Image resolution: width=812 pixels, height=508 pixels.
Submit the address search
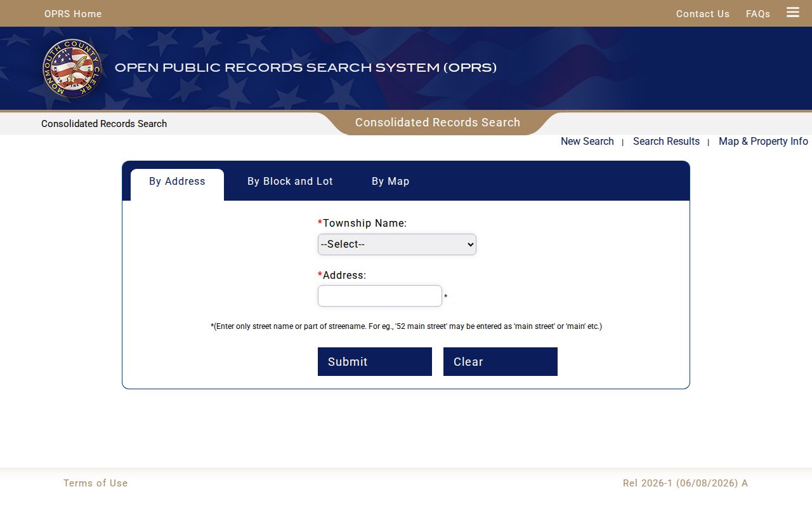pos(375,361)
